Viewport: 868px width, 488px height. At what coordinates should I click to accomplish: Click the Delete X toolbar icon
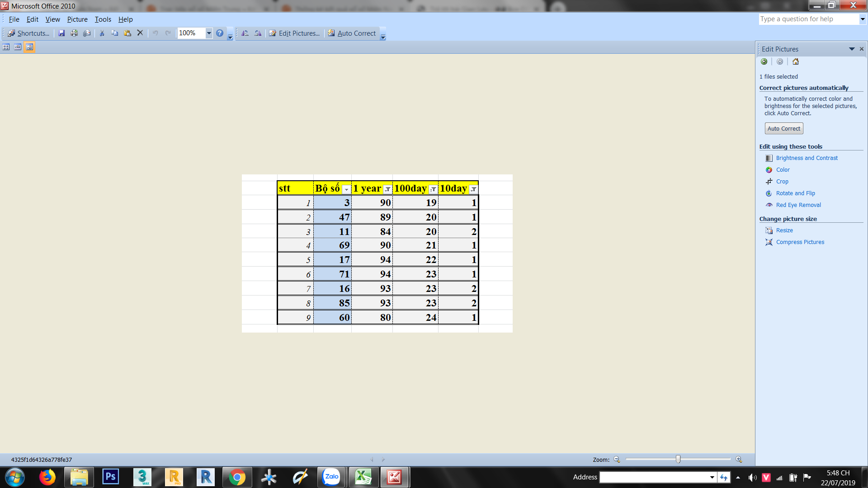tap(140, 33)
